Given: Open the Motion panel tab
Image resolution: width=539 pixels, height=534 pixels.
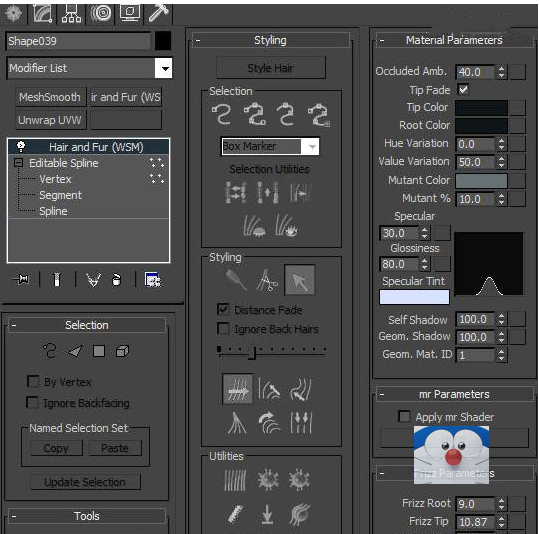Looking at the screenshot, I should (x=101, y=13).
